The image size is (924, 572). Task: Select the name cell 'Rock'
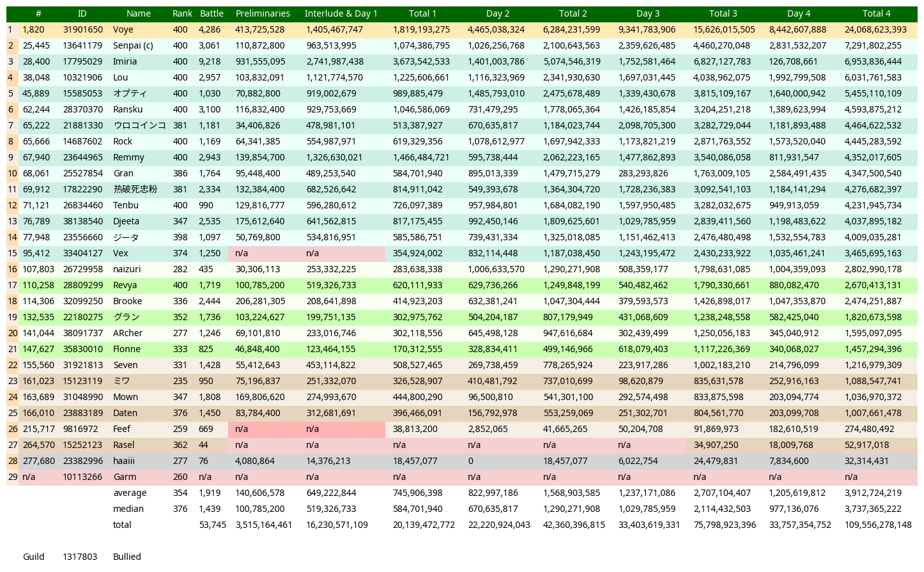pos(123,141)
